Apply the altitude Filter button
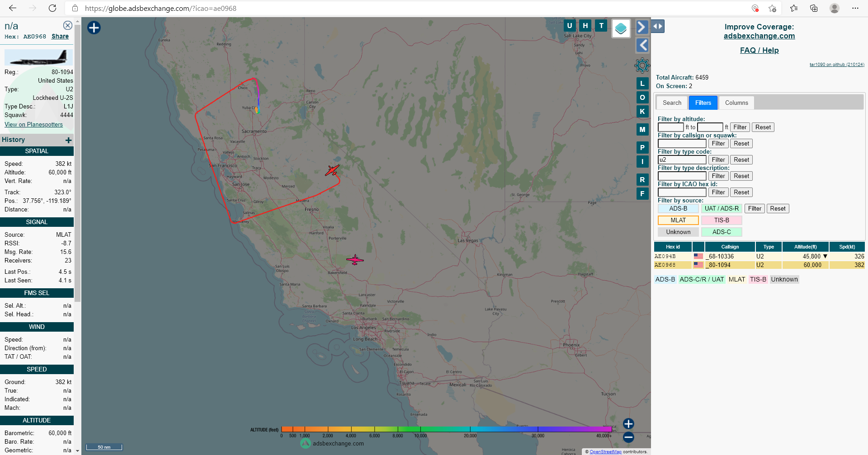 pyautogui.click(x=740, y=127)
